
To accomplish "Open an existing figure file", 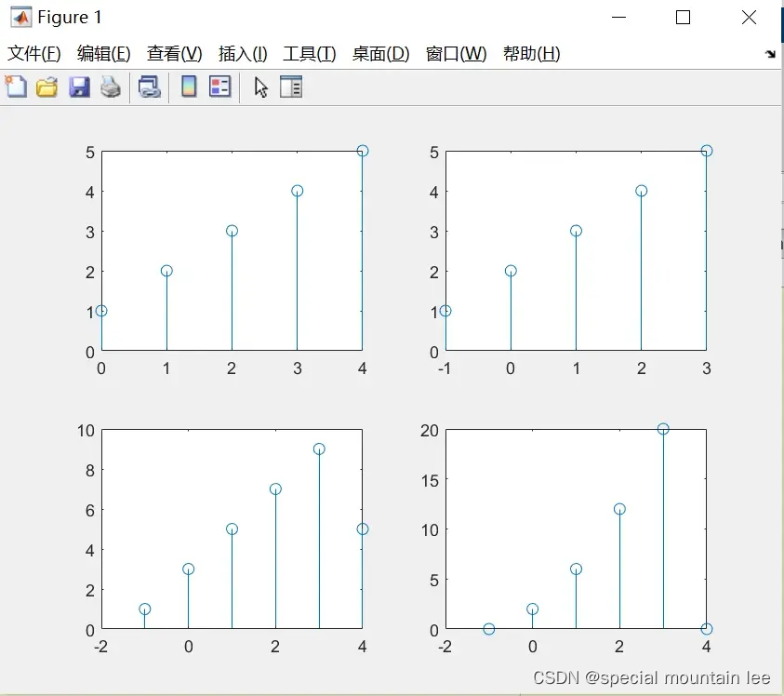I will pos(47,86).
